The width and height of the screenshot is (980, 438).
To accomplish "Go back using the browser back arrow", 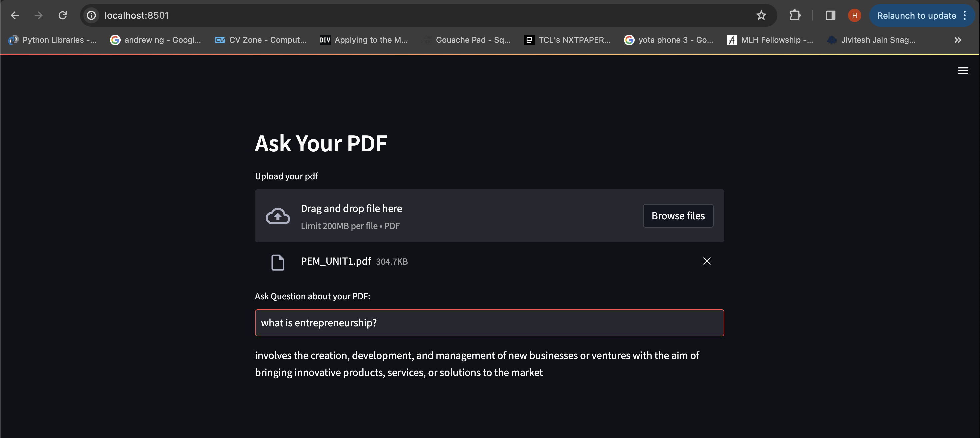I will click(x=15, y=15).
